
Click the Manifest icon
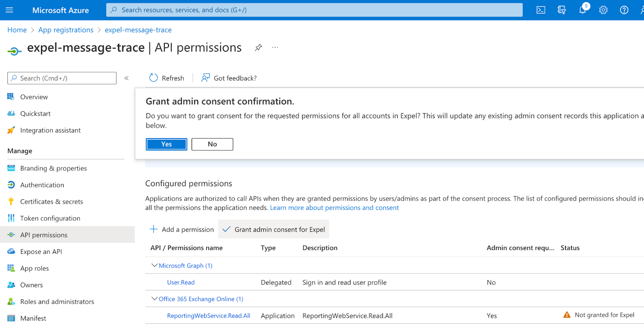[x=11, y=318]
